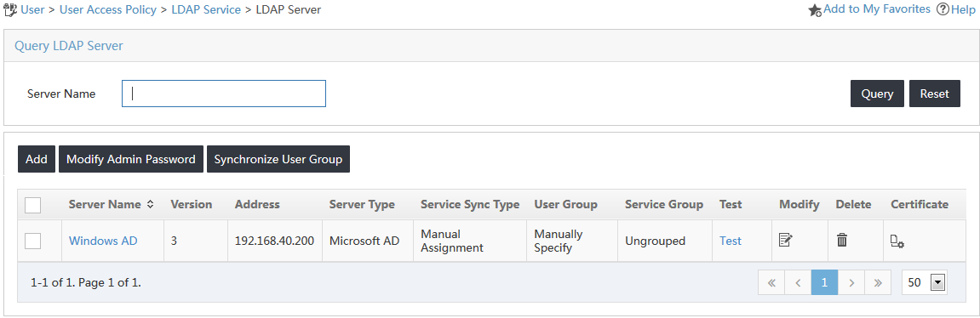The height and width of the screenshot is (318, 980).
Task: Click the Synchronize User Group button
Action: 278,159
